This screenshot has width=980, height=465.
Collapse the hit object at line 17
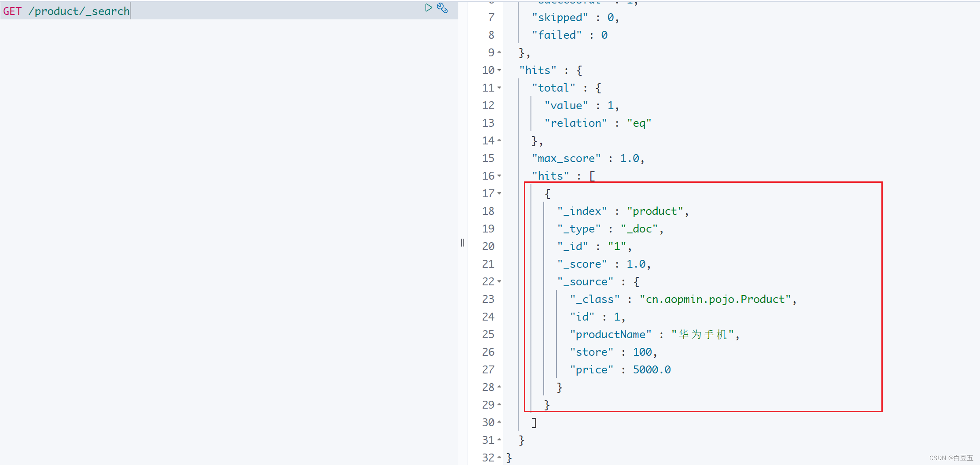(499, 193)
